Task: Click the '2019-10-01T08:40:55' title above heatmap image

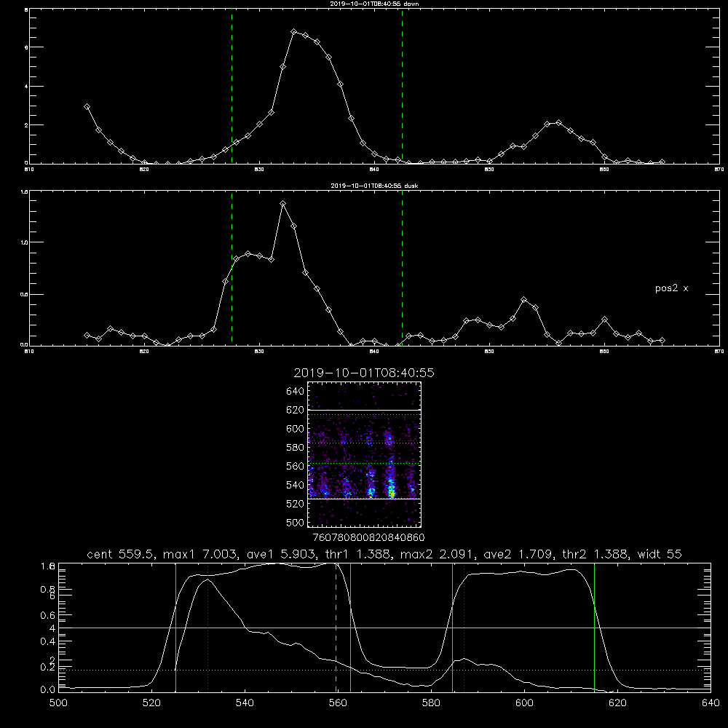Action: pyautogui.click(x=364, y=373)
